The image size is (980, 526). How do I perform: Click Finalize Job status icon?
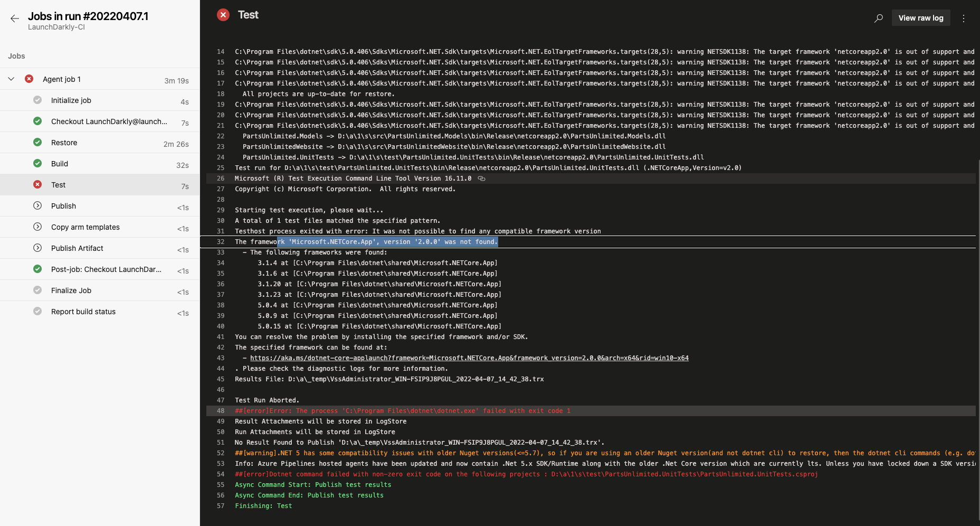(37, 290)
